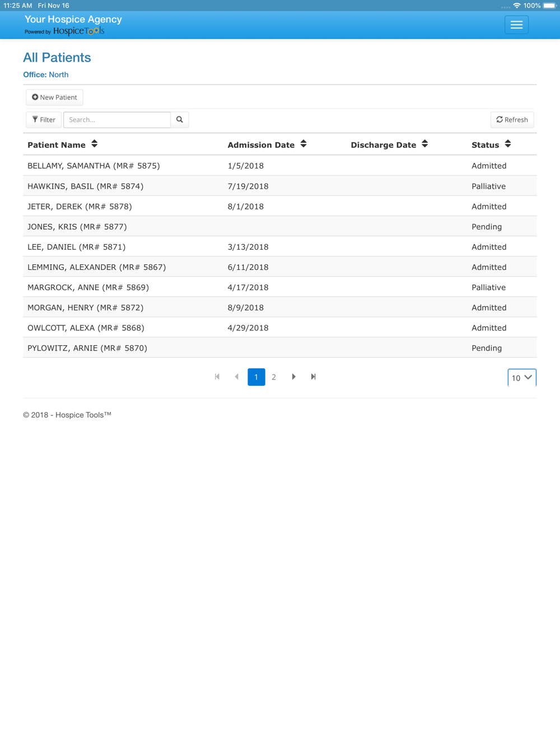Click Palliative status for Margrock
The image size is (560, 747).
click(489, 287)
